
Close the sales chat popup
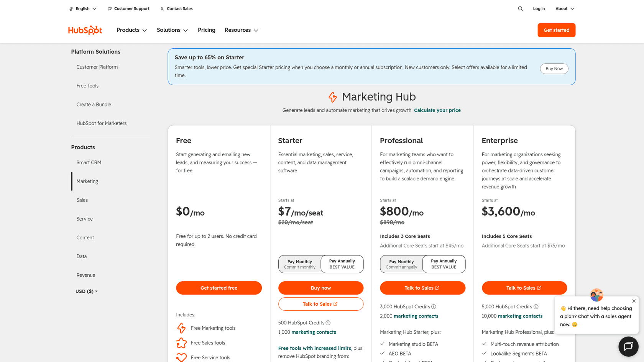[x=634, y=301]
